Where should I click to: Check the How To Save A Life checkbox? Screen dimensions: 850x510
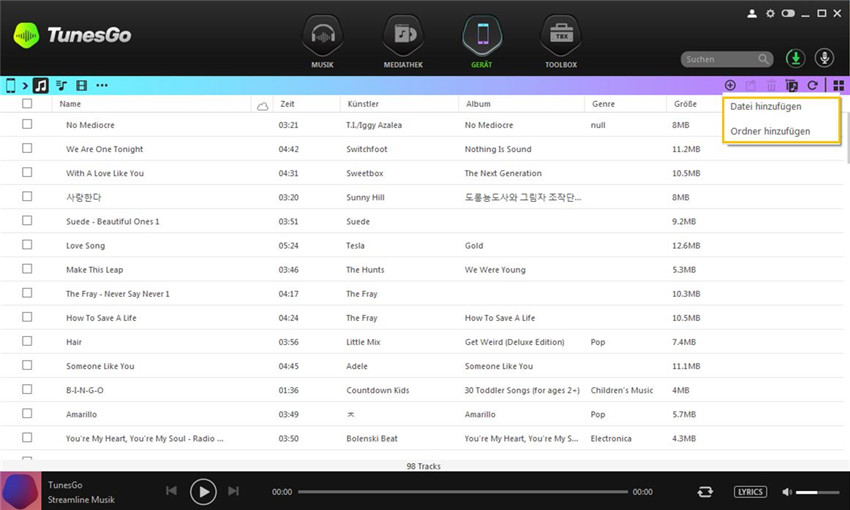tap(27, 317)
